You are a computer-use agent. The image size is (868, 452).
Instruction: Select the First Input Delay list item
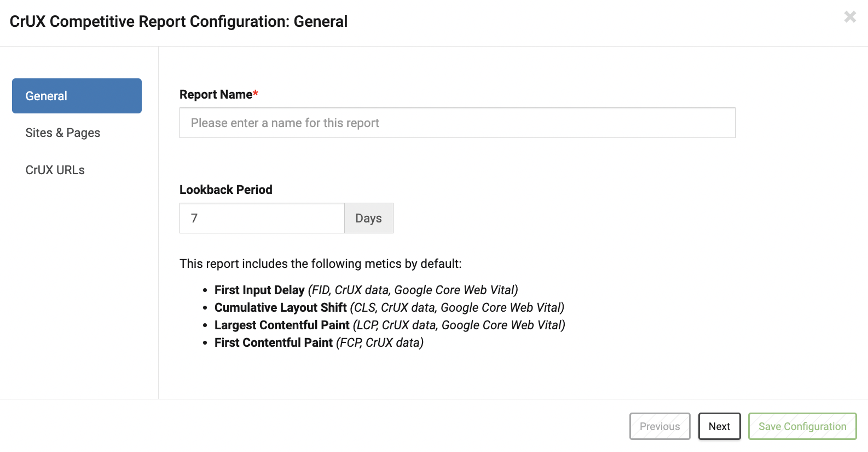366,290
